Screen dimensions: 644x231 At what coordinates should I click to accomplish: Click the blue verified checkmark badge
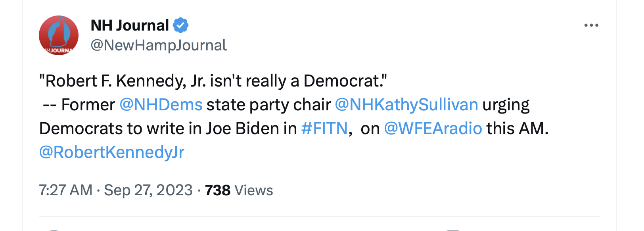click(180, 25)
